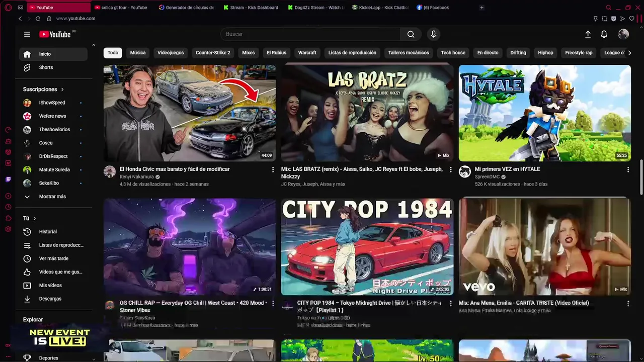
Task: Open Ver más tarde in sidebar
Action: [53, 258]
